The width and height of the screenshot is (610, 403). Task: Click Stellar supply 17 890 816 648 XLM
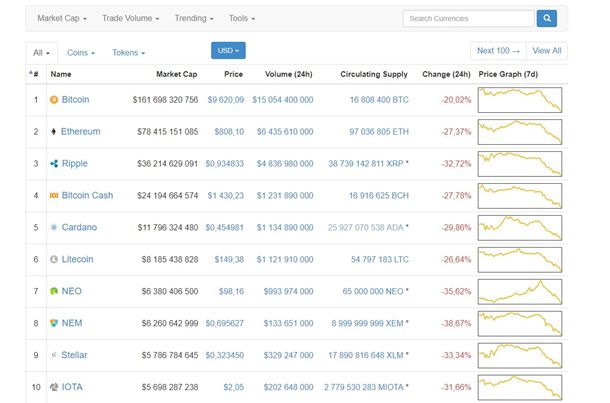coord(366,355)
